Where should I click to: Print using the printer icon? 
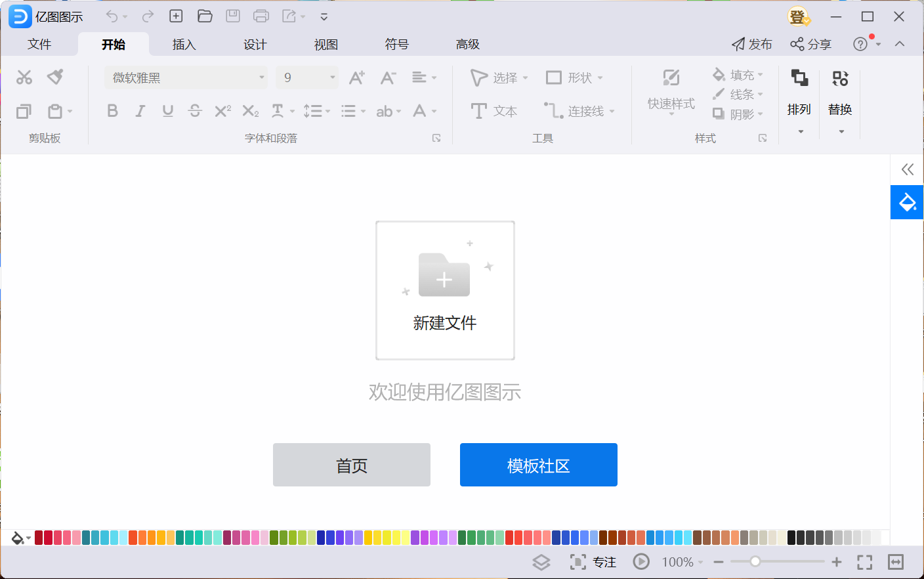pyautogui.click(x=261, y=16)
